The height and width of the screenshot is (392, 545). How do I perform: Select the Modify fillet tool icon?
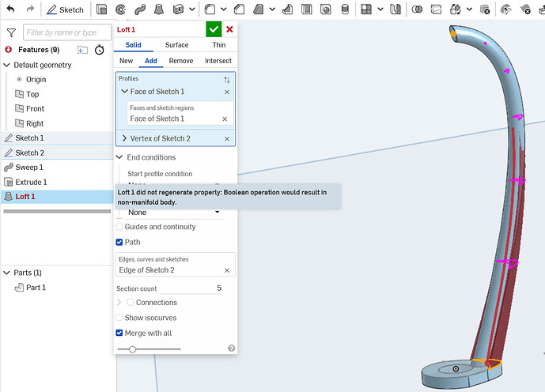tap(505, 9)
